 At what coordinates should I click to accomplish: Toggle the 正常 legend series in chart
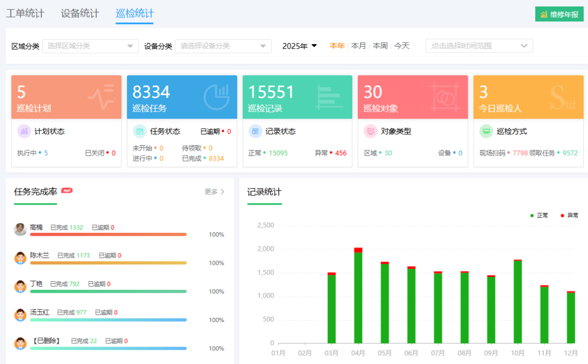tap(539, 215)
